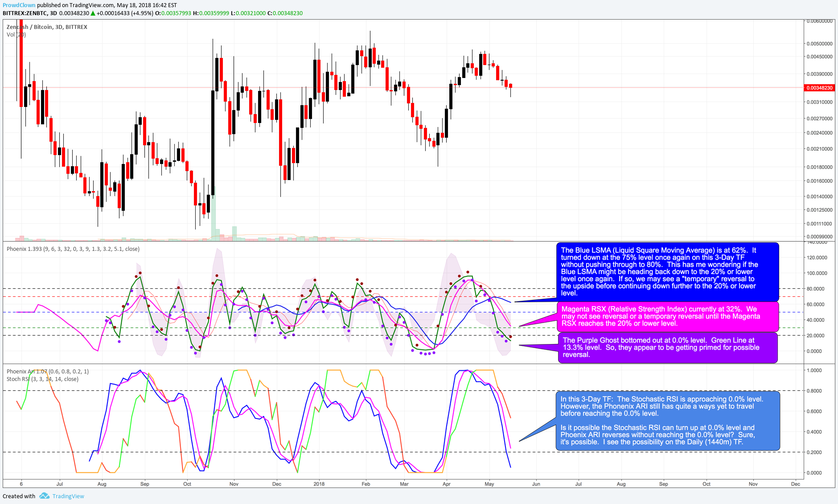Viewport: 838px width, 504px height.
Task: Open the ProwdClown author profile link
Action: tap(19, 5)
